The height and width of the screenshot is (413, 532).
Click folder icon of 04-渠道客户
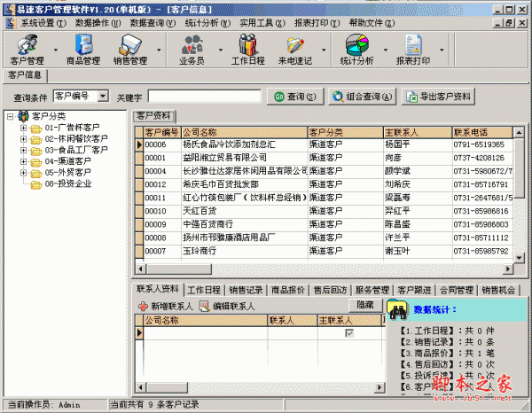[x=36, y=162]
